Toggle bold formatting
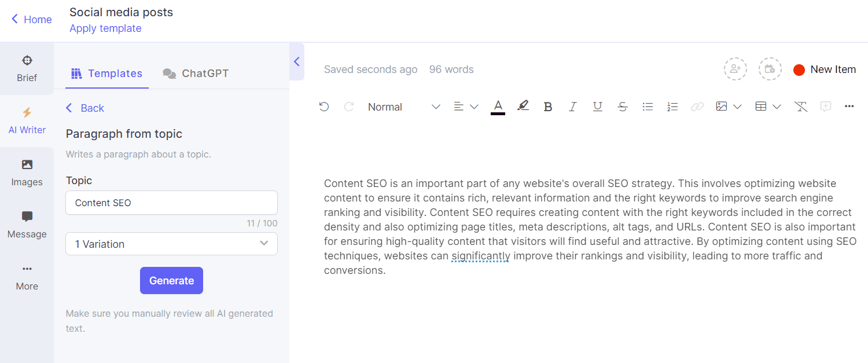 click(x=548, y=107)
